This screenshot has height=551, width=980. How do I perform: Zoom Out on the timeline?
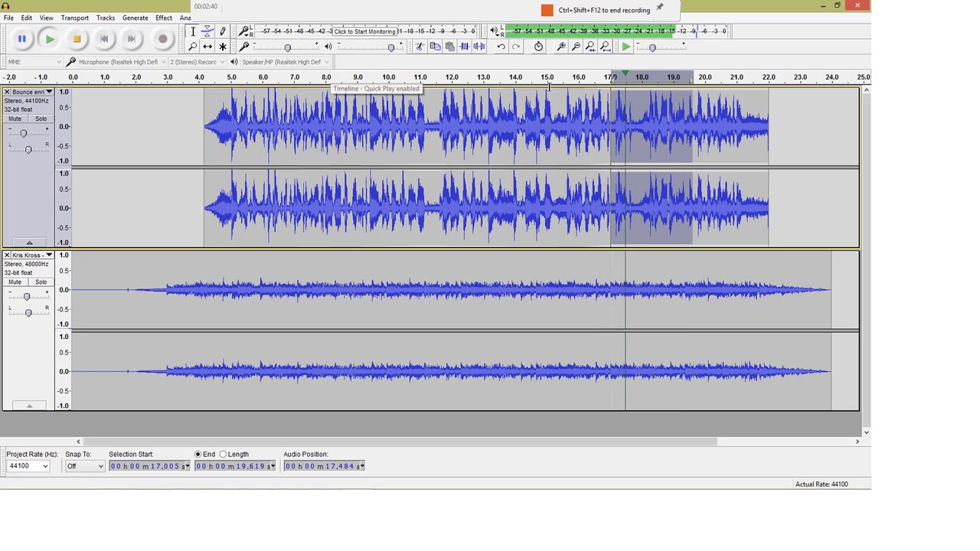576,47
